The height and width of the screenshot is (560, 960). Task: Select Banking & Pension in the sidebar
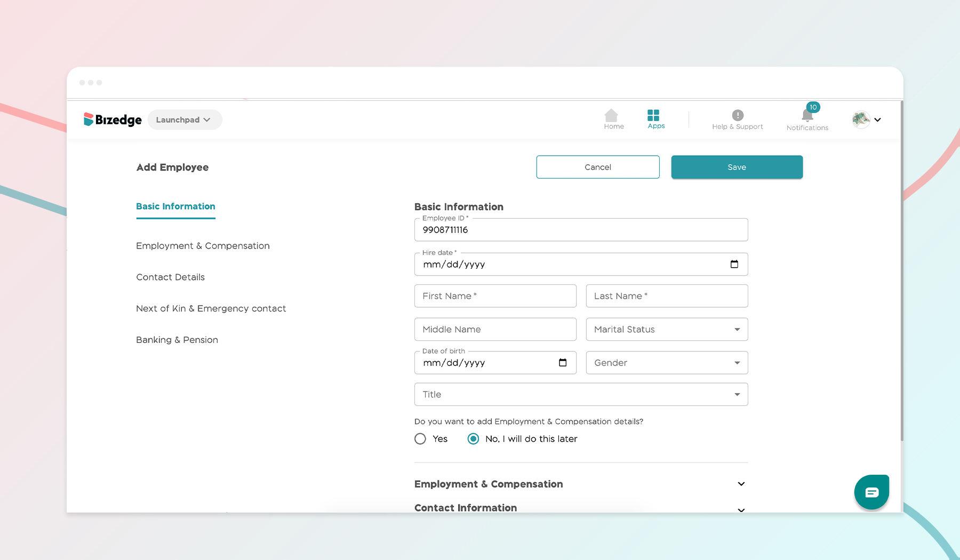coord(177,339)
